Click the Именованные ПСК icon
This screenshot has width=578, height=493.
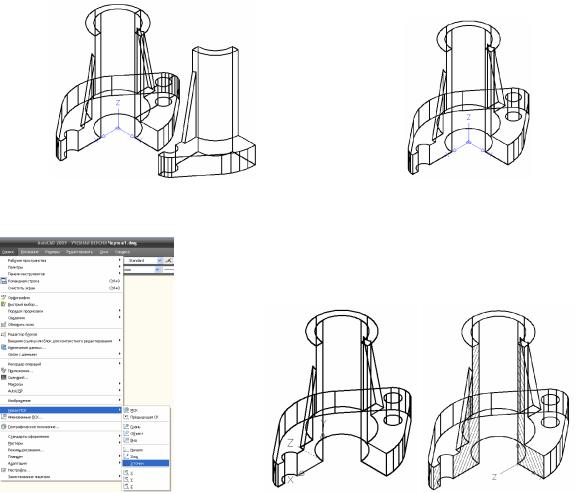(x=4, y=417)
